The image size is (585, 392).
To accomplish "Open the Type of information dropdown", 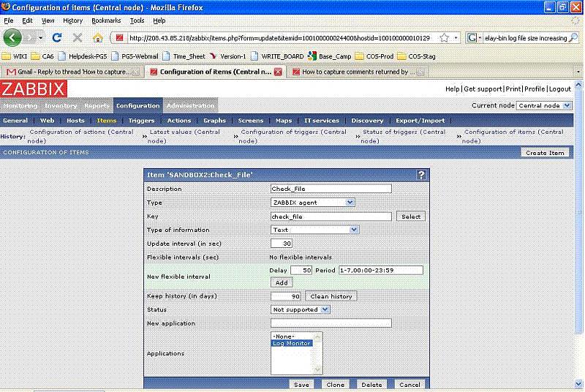I will 315,230.
